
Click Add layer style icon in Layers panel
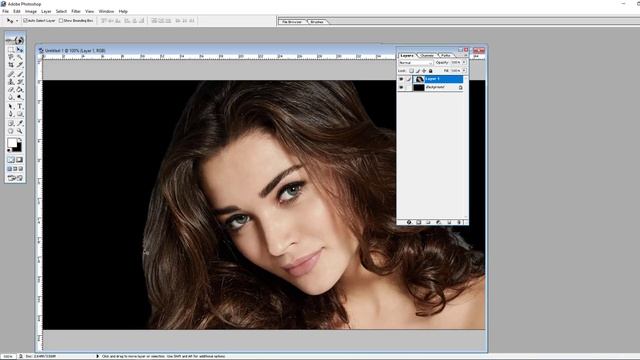click(409, 222)
